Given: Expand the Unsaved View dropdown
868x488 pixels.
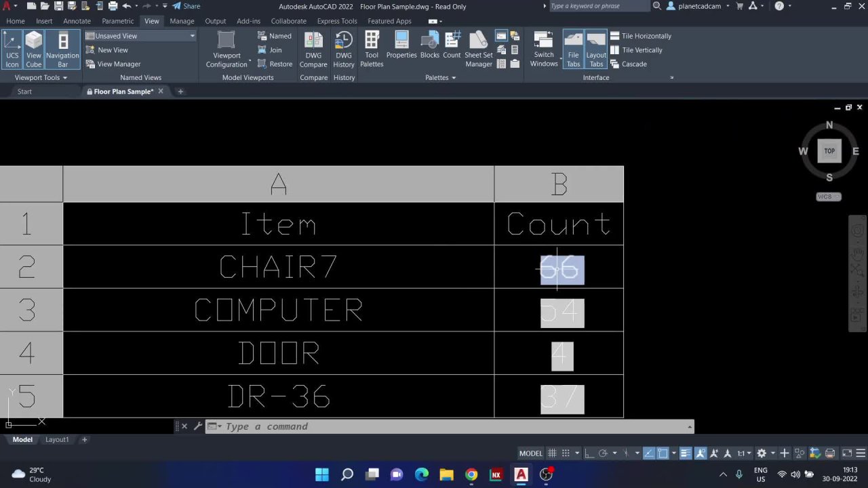Looking at the screenshot, I should pos(192,36).
